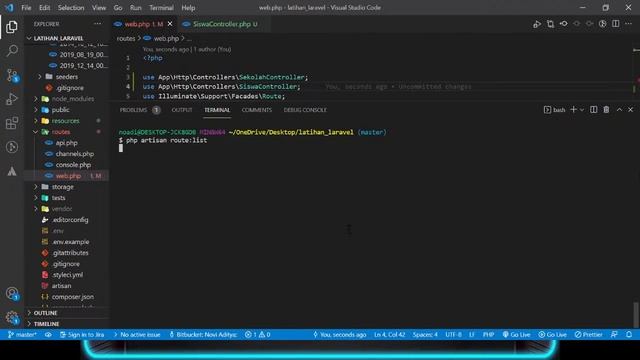Click the master branch indicator in status bar
Image resolution: width=640 pixels, height=360 pixels.
point(22,335)
